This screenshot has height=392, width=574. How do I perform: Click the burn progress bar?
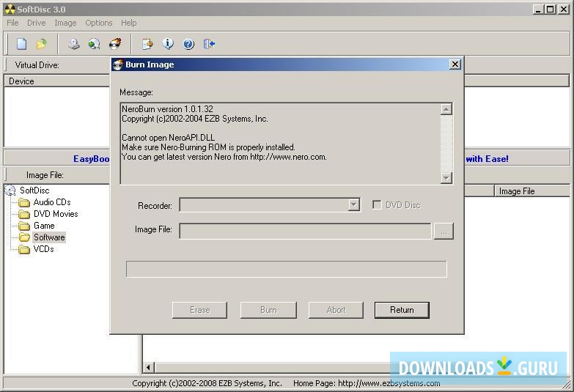click(x=287, y=269)
